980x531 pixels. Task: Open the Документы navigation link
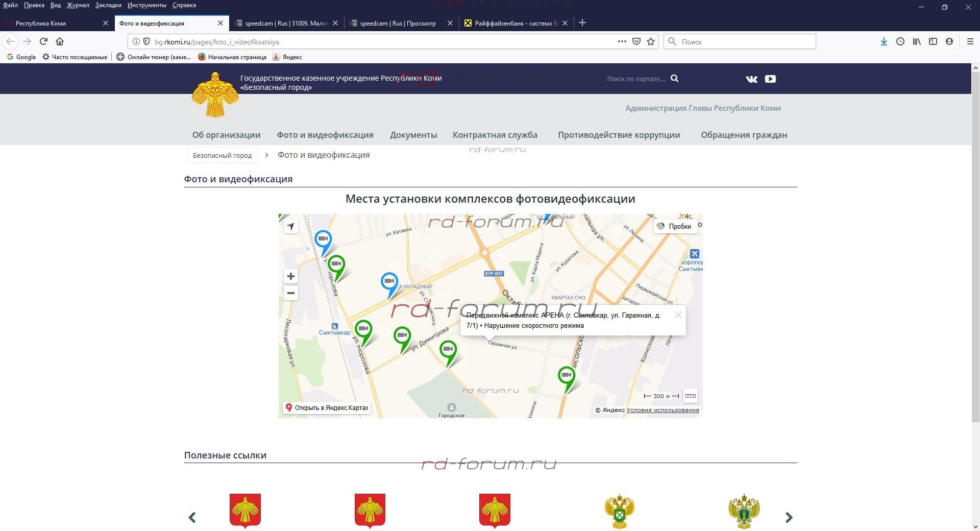tap(413, 135)
